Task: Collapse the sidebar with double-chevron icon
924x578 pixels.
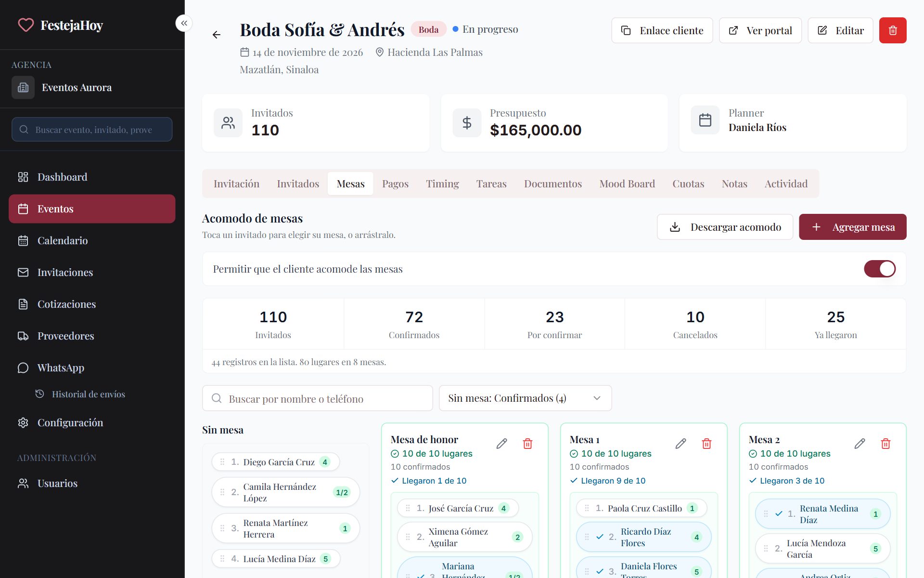Action: (x=184, y=23)
